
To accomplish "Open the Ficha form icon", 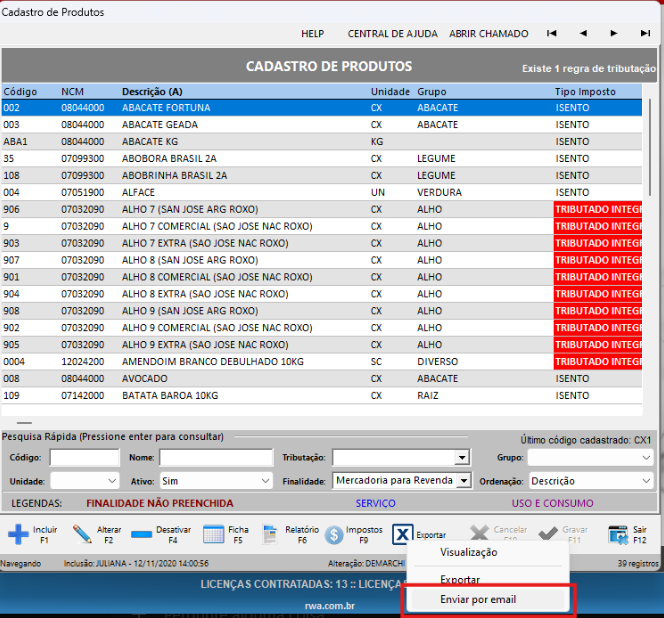I will (x=214, y=533).
